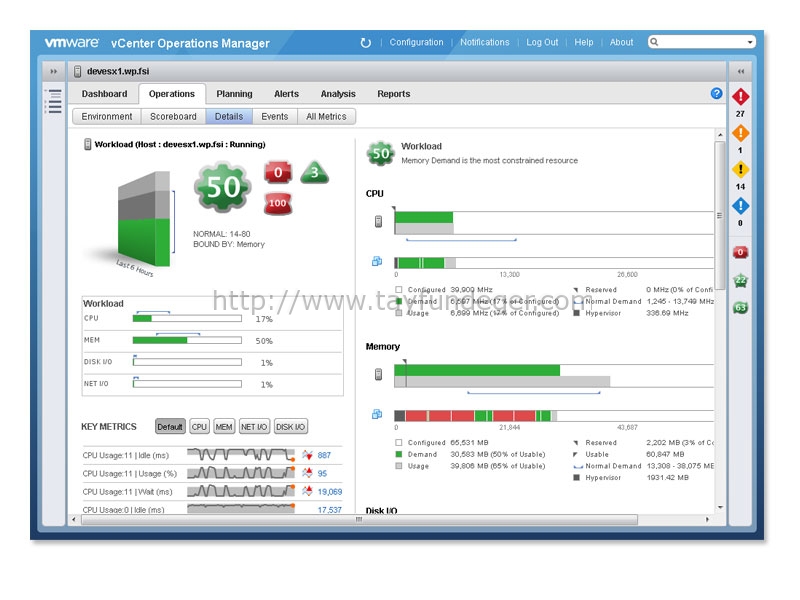Select the NET I/O key metrics filter
The image size is (800, 600).
[254, 427]
